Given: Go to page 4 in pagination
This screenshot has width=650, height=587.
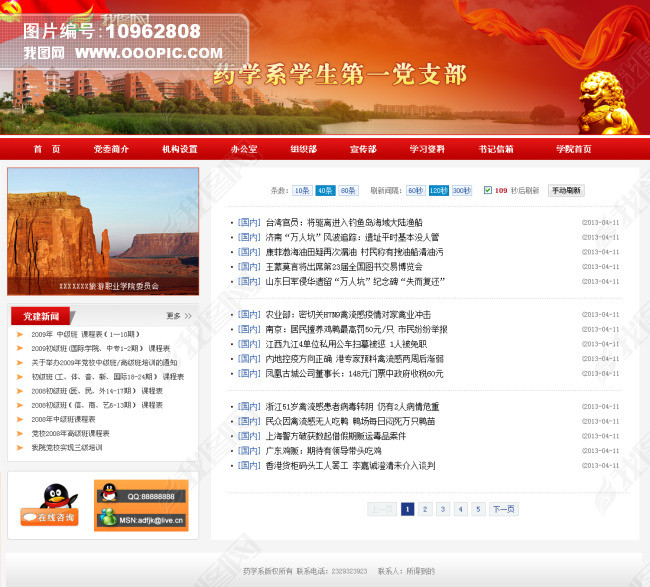Looking at the screenshot, I should pos(461,509).
